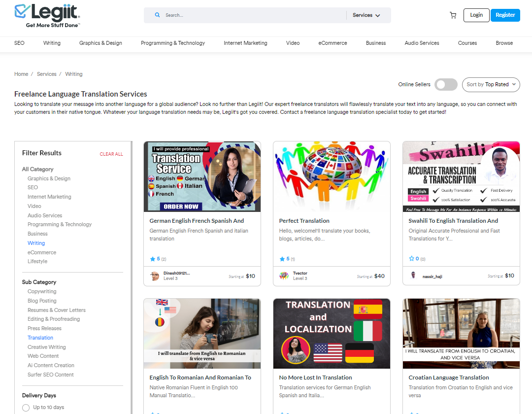Select Web Content sub category
532x414 pixels.
click(x=43, y=356)
